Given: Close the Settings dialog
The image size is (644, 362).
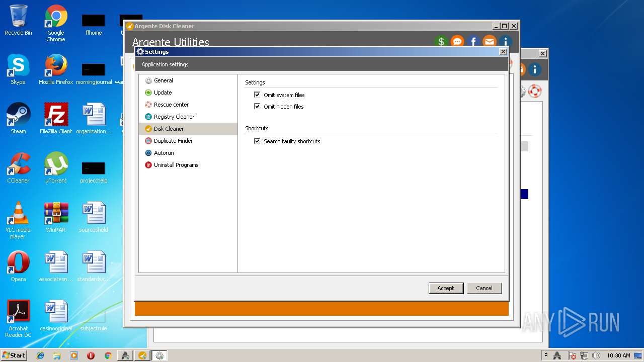Looking at the screenshot, I should [503, 52].
